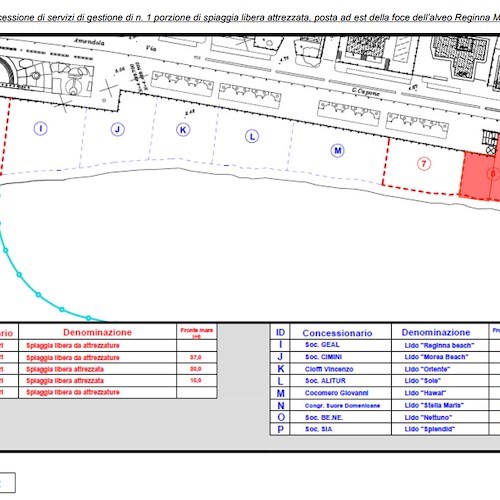Click the 'ID' column header
The image size is (500, 500).
(x=280, y=332)
